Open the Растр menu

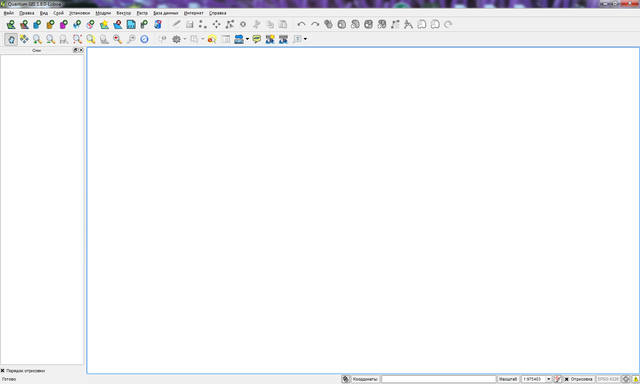pos(142,13)
